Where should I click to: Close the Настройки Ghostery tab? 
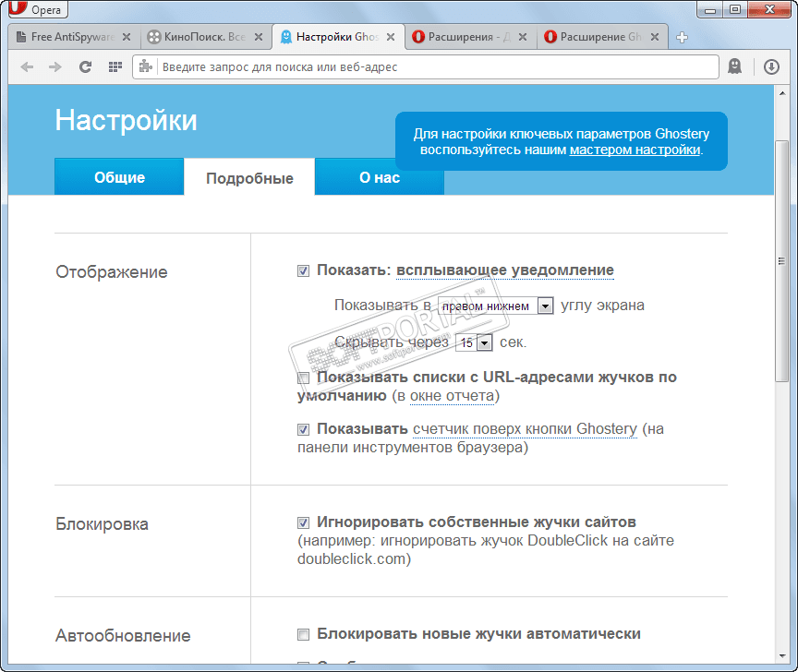tap(391, 37)
